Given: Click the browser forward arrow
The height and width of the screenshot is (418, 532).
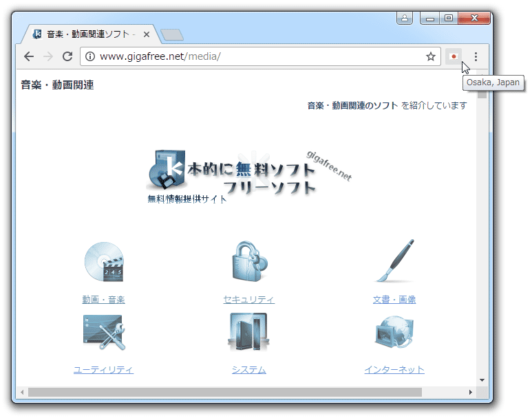Looking at the screenshot, I should (48, 56).
